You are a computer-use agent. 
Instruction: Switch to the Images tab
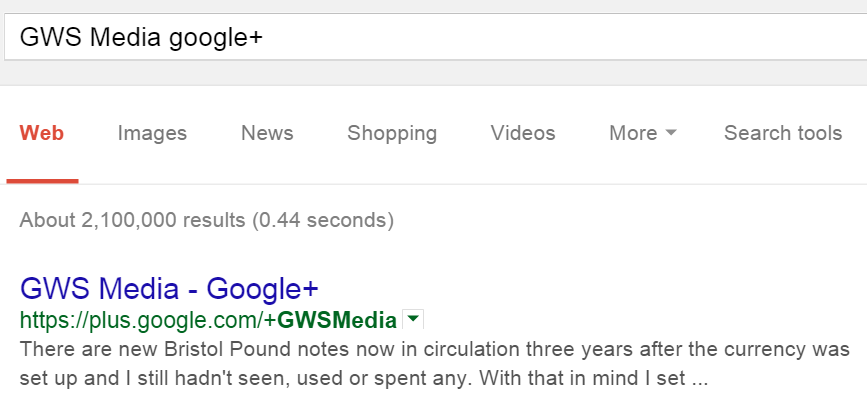click(x=152, y=133)
